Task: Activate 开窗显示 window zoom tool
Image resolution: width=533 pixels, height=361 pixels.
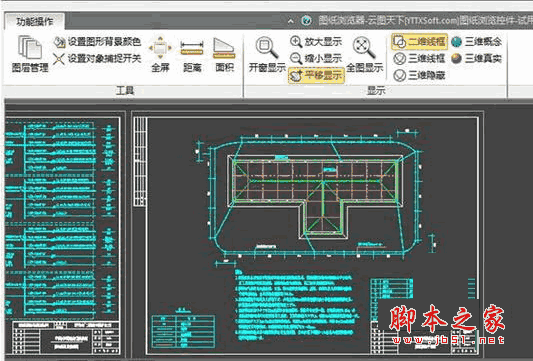Action: point(267,54)
